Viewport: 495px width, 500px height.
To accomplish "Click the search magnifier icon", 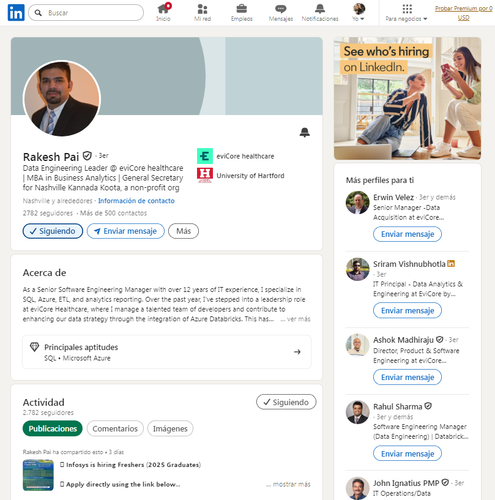I will (x=38, y=13).
